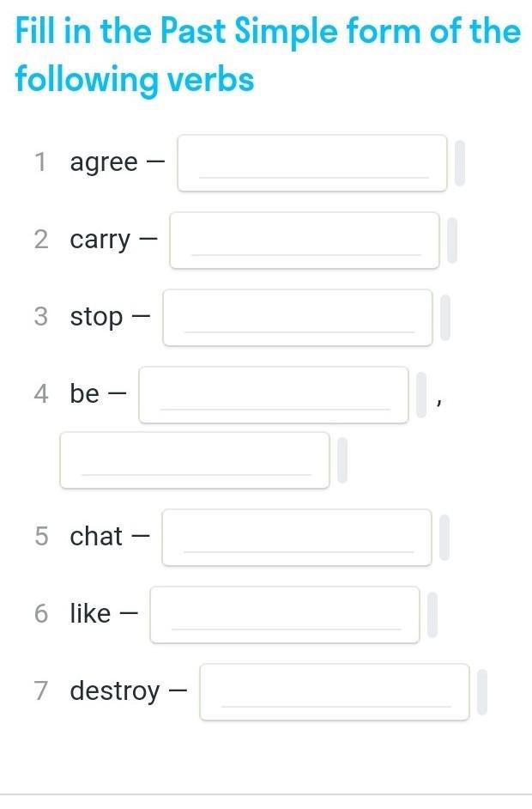This screenshot has width=532, height=809.
Task: Click the gray status marker beside 'destroy' field
Action: point(482,692)
